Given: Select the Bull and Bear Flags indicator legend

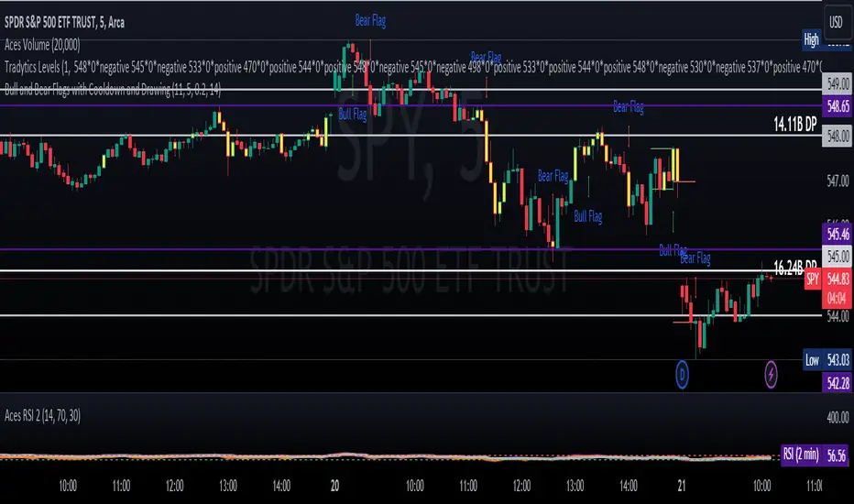Looking at the screenshot, I should click(x=113, y=90).
